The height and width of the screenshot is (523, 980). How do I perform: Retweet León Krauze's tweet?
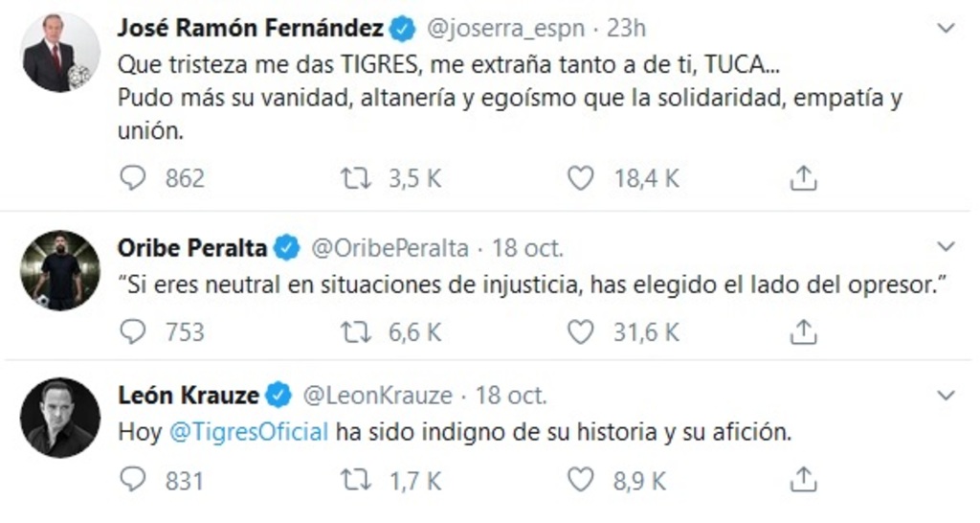[x=356, y=479]
